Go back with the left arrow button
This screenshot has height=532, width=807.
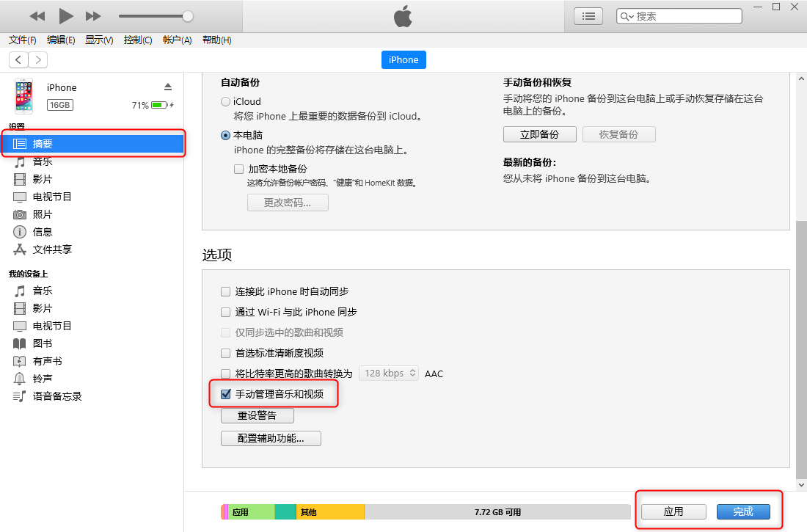click(x=18, y=59)
